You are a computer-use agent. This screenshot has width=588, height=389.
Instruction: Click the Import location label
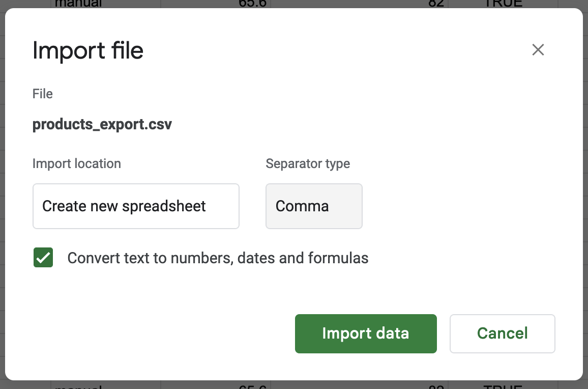click(77, 164)
